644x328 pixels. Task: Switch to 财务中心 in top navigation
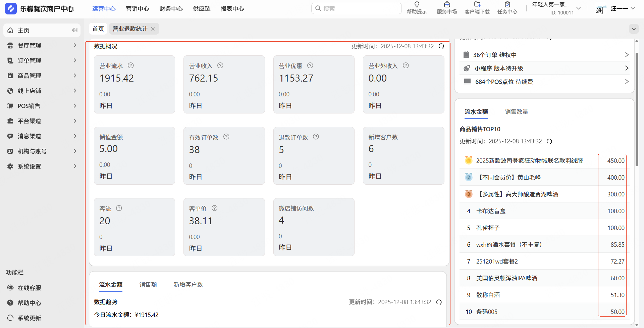tap(171, 9)
